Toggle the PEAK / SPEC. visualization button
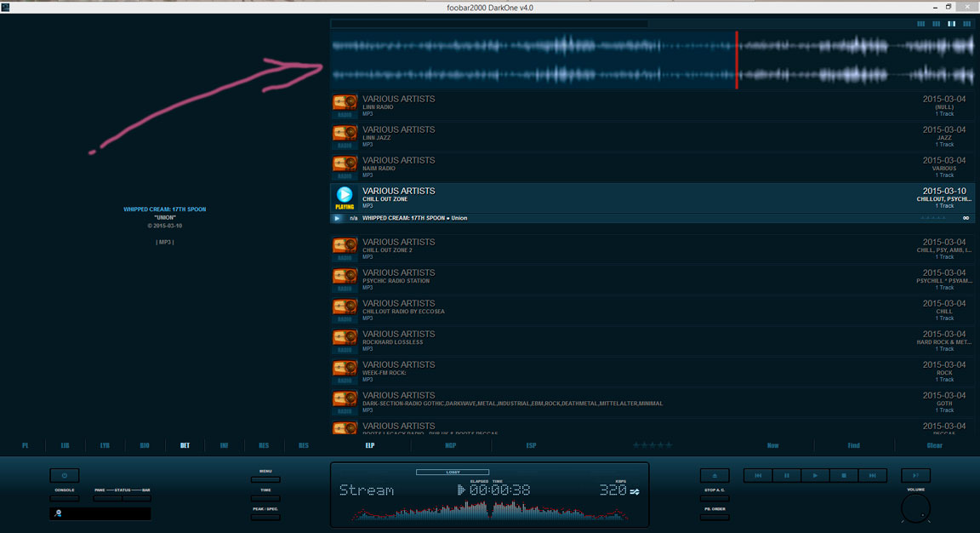 coord(265,517)
